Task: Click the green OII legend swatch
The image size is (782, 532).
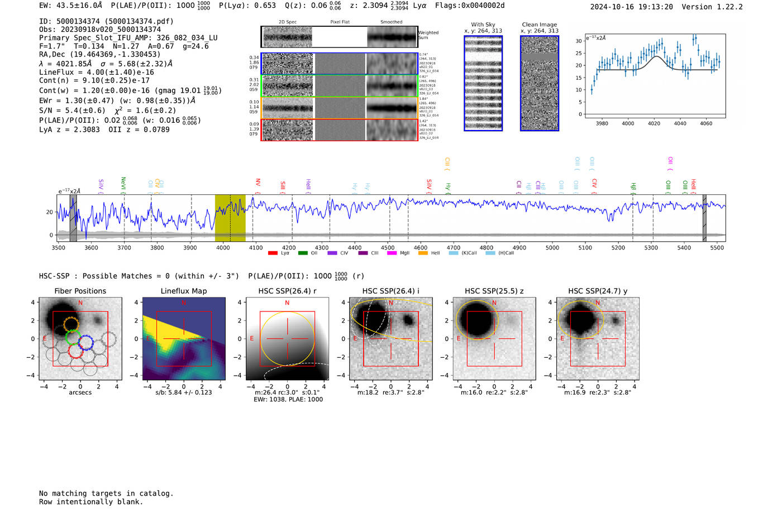Action: tap(303, 253)
